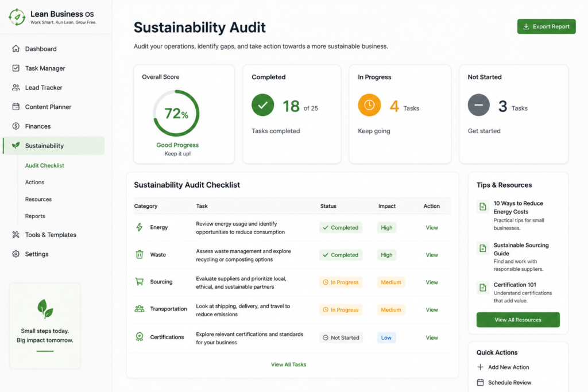Select the Audit Checklist sub-item

click(45, 165)
